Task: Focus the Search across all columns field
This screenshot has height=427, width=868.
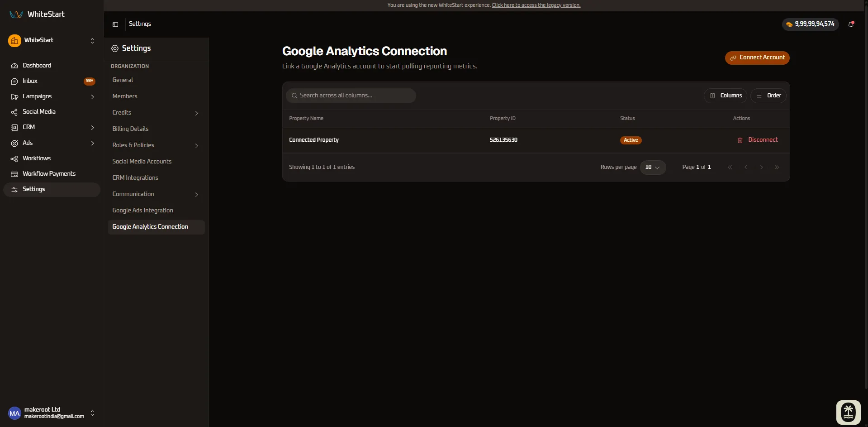Action: coord(351,96)
